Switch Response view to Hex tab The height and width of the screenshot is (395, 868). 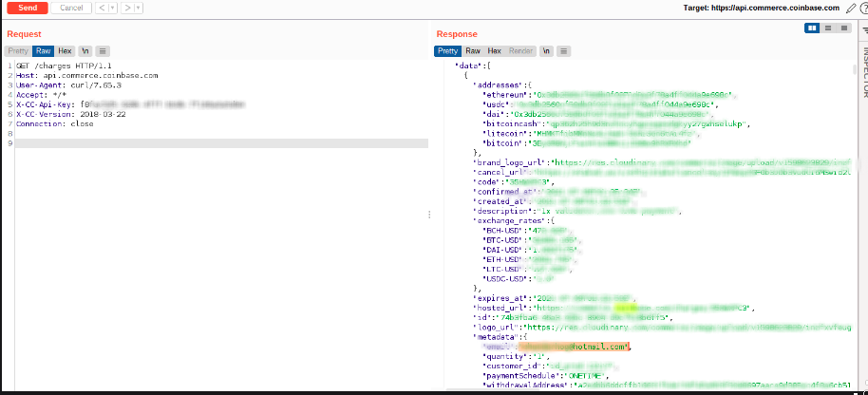pyautogui.click(x=495, y=51)
